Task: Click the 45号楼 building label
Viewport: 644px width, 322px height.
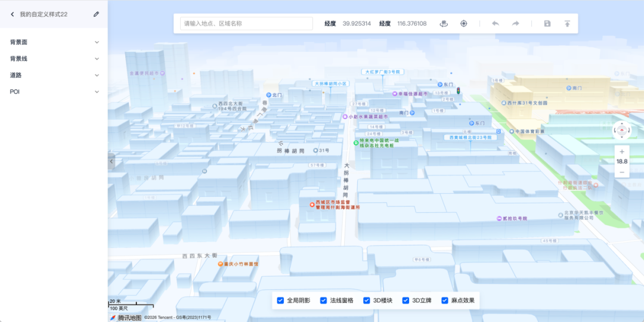Action: tap(549, 241)
